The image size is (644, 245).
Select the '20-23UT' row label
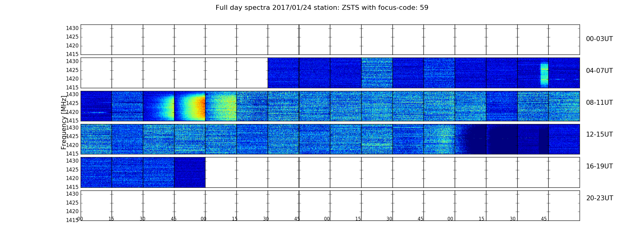(x=600, y=198)
